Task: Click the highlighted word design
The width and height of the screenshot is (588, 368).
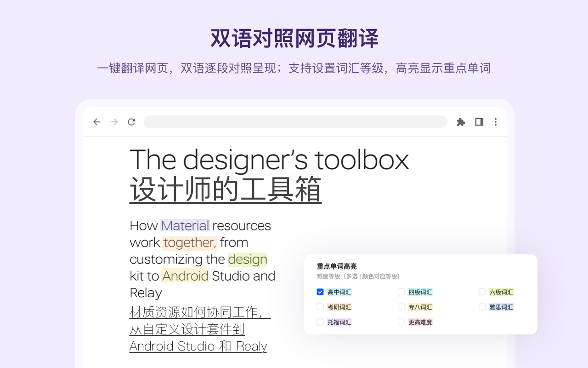Action: (247, 259)
